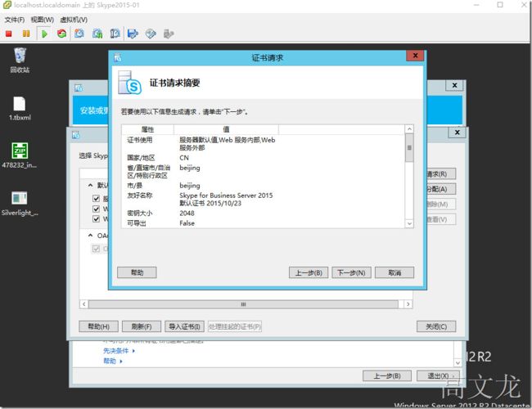Click the take snapshot toolbar icon
Image resolution: width=532 pixels, height=409 pixels.
79,34
